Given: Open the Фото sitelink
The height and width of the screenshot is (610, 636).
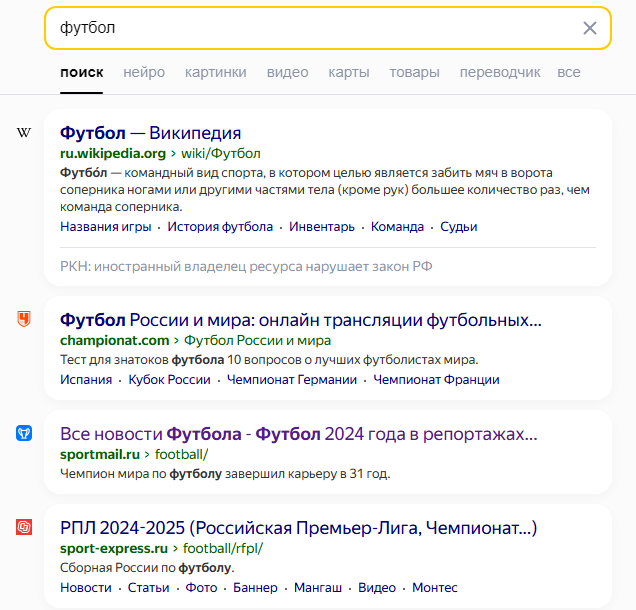Looking at the screenshot, I should [x=201, y=587].
